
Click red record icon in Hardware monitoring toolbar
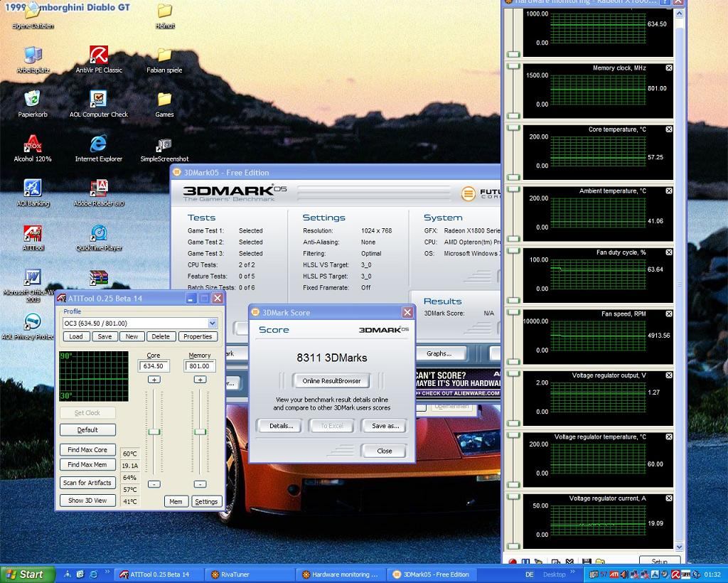coord(513,562)
